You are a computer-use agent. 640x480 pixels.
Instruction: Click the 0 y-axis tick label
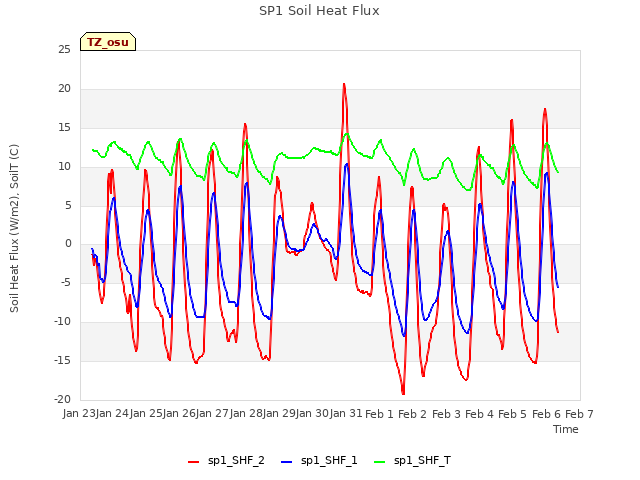(x=68, y=244)
